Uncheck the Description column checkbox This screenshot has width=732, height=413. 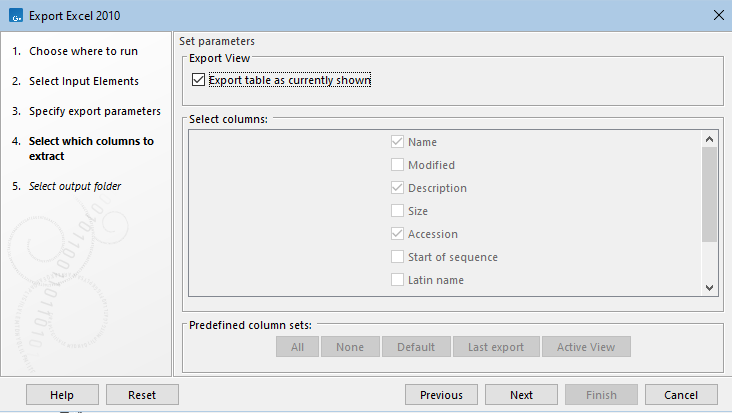(x=398, y=188)
